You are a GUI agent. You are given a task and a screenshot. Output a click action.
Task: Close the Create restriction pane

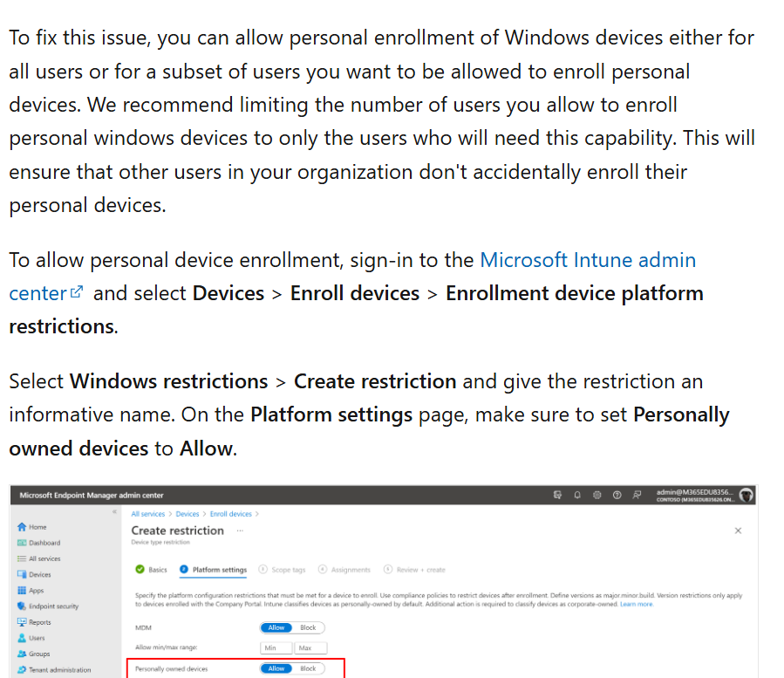click(x=738, y=531)
